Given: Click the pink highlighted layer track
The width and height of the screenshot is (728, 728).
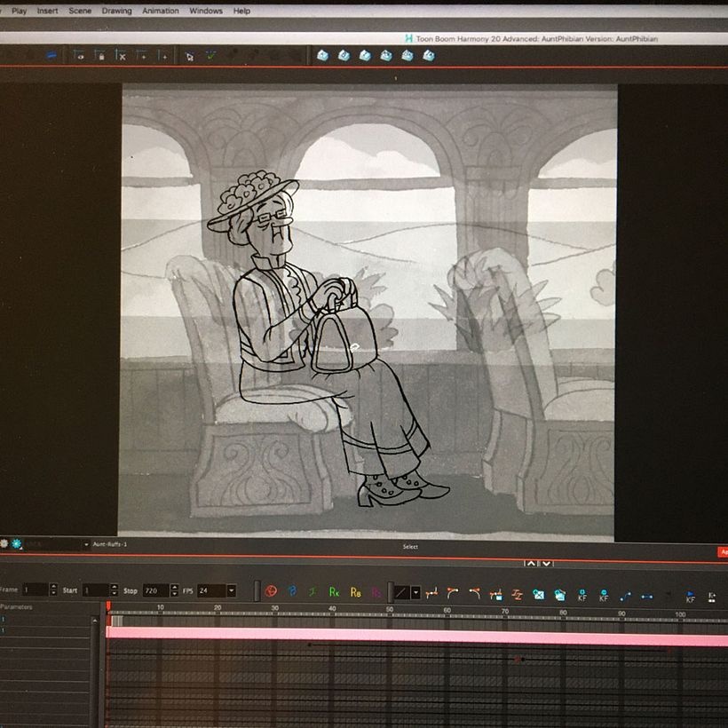Looking at the screenshot, I should [417, 635].
